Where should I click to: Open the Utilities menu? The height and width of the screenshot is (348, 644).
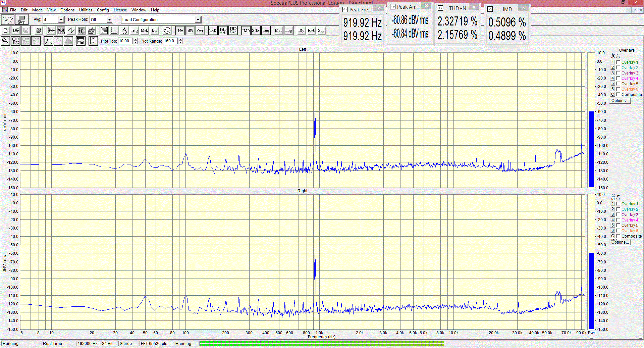point(86,10)
